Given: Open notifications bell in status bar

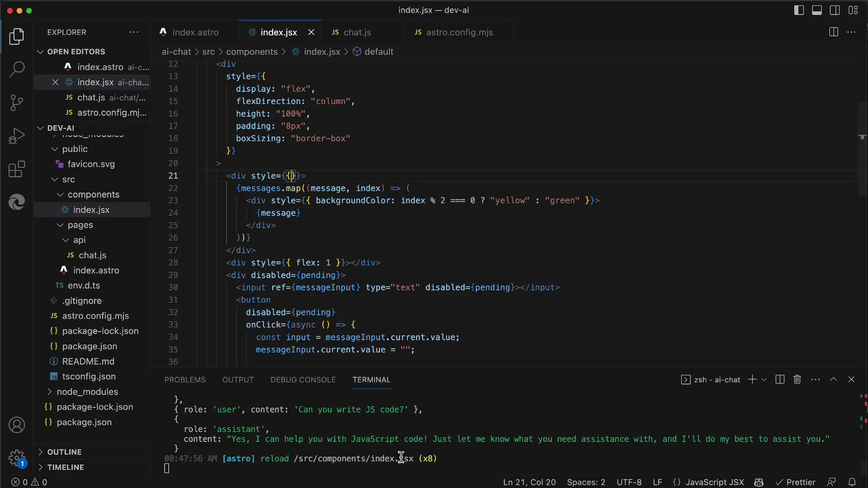Looking at the screenshot, I should point(852,482).
